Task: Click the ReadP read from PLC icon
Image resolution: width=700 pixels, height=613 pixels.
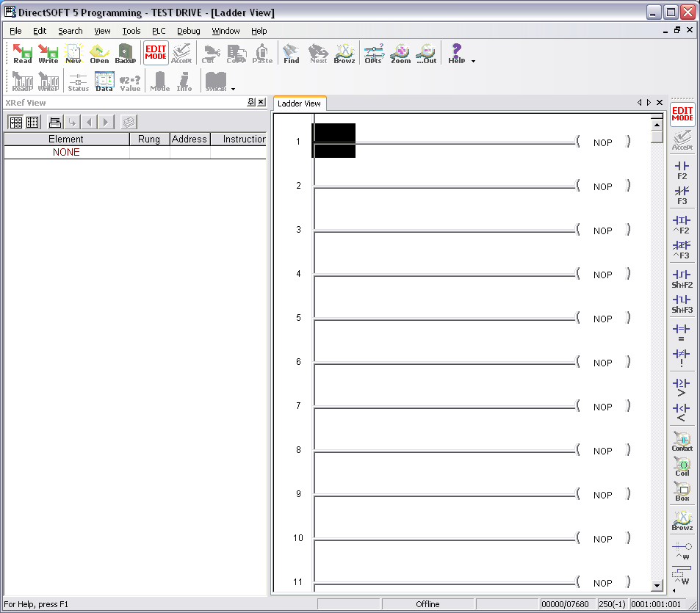Action: (22, 81)
